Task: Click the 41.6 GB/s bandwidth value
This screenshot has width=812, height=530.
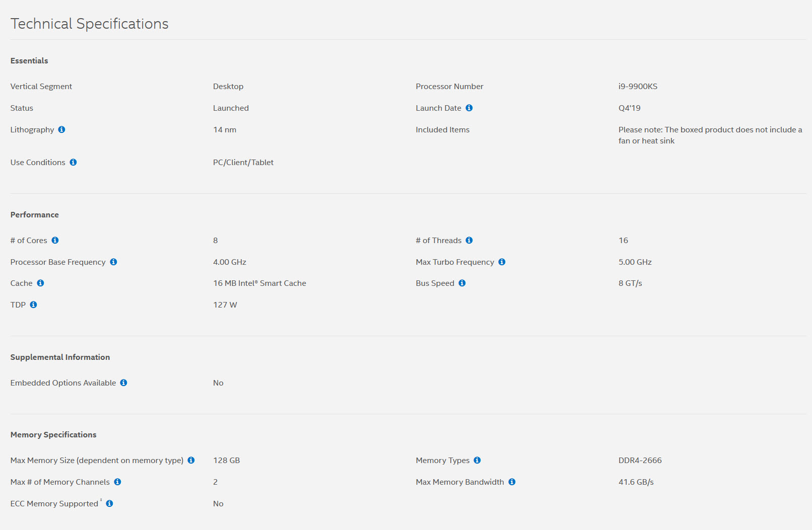Action: tap(636, 482)
